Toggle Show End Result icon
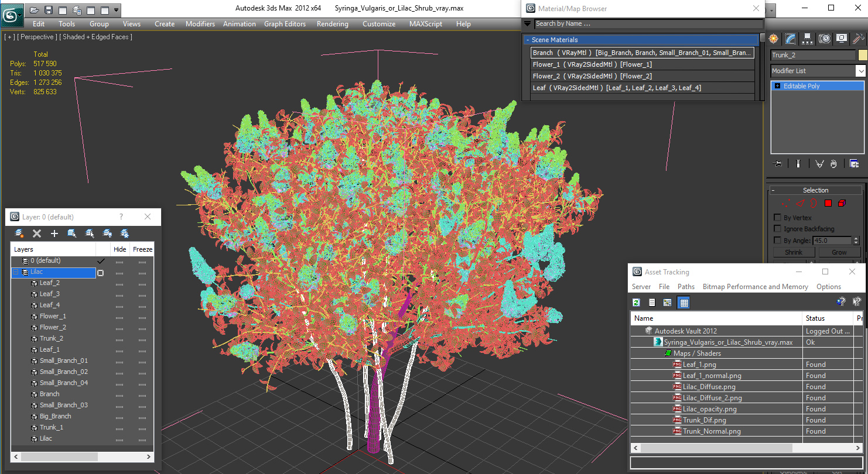 (798, 164)
